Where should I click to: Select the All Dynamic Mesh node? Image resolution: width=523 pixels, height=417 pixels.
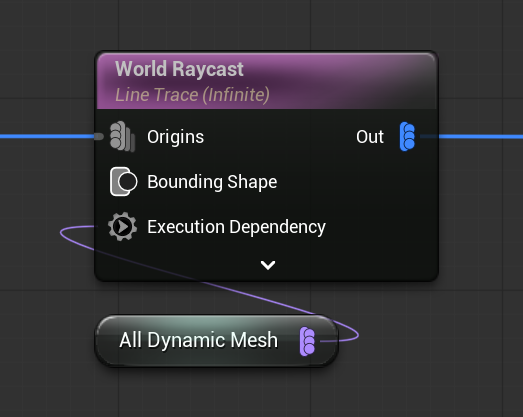(x=217, y=341)
